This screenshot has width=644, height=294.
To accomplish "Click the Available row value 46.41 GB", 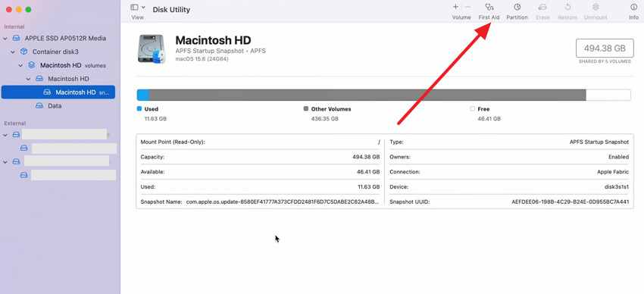I will tap(368, 172).
